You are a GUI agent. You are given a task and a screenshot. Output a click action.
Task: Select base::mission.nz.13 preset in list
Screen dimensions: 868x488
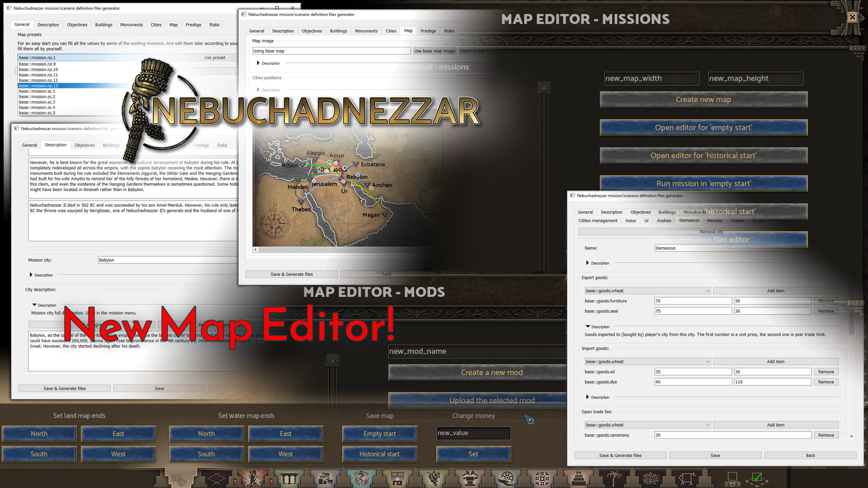[81, 86]
